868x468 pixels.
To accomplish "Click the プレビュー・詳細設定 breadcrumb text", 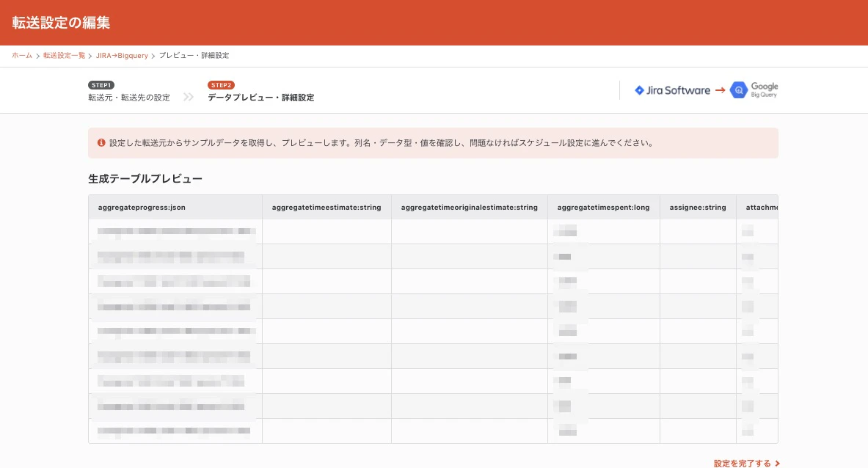I will (x=194, y=55).
